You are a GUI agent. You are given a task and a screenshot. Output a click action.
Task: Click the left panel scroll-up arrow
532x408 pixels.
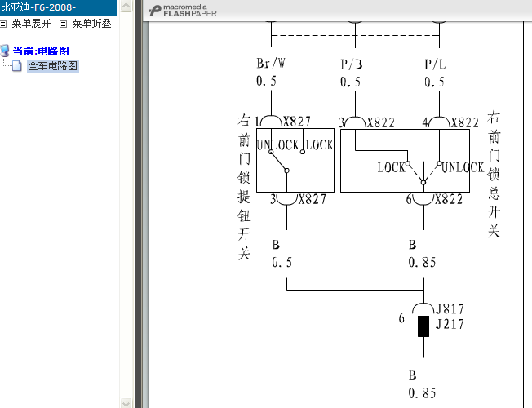click(x=126, y=6)
